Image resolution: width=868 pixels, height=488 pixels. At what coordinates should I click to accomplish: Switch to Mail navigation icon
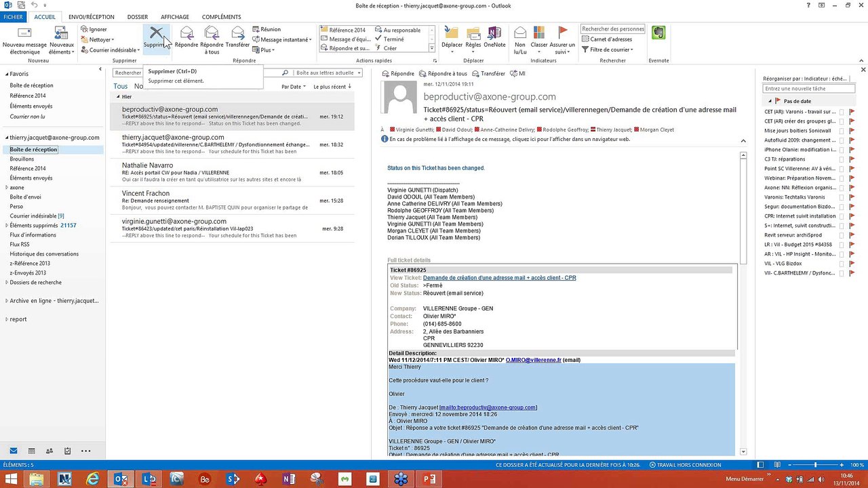click(14, 451)
